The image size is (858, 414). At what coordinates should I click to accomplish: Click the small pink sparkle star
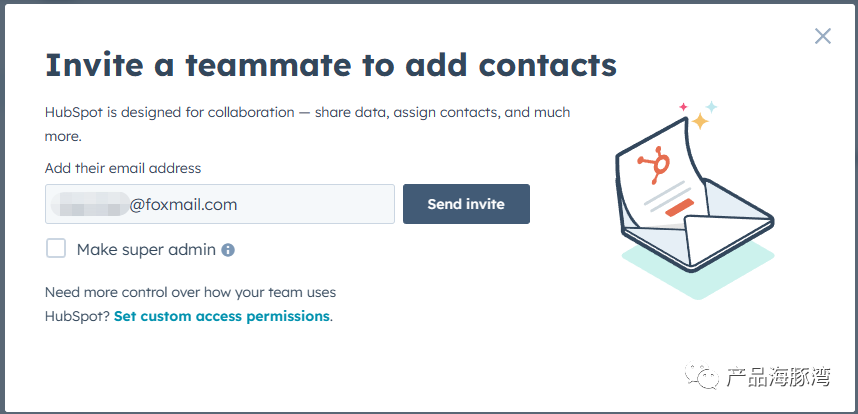pyautogui.click(x=683, y=107)
